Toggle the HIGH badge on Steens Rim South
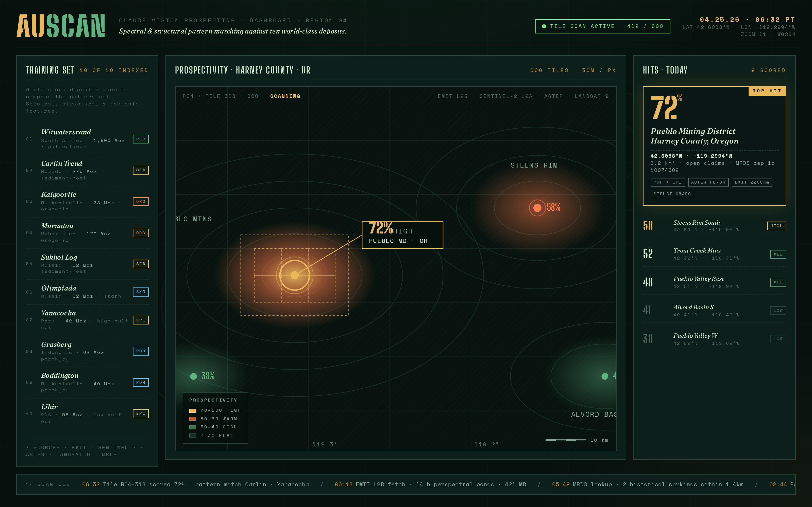 776,226
